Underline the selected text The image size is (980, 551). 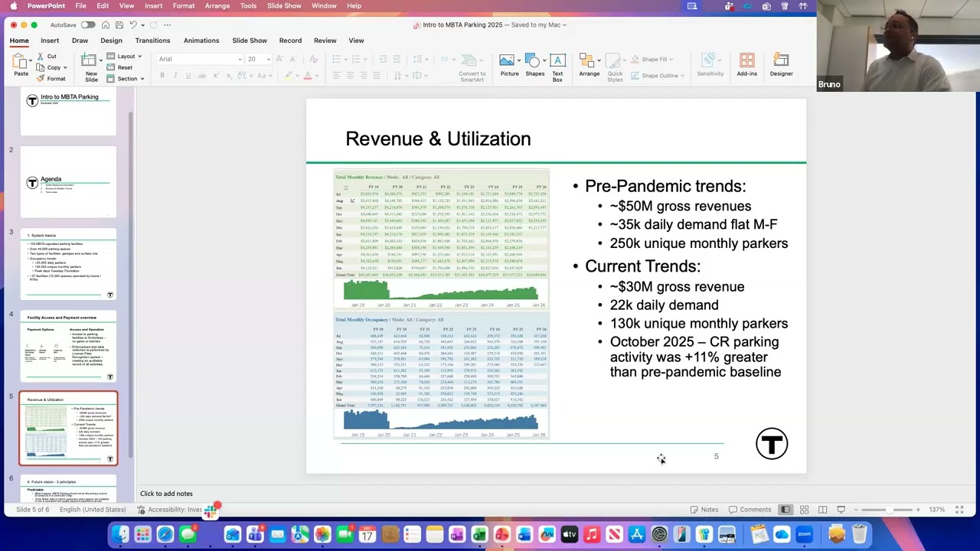188,75
